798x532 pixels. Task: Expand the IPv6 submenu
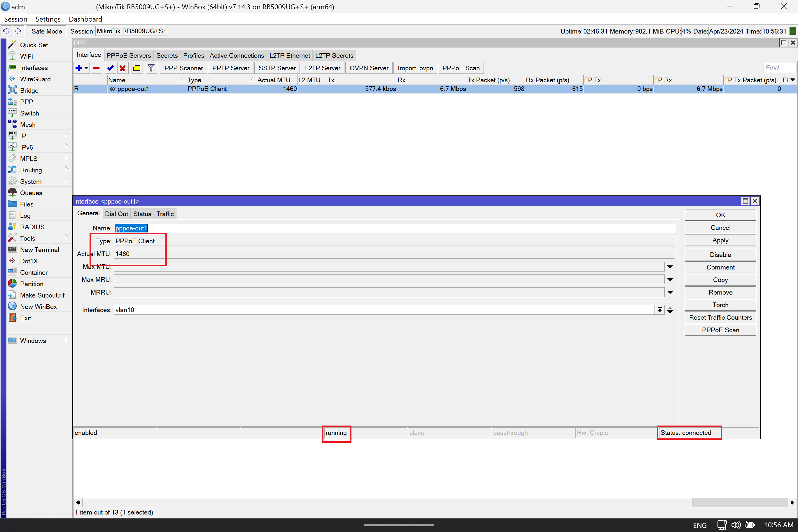click(66, 147)
